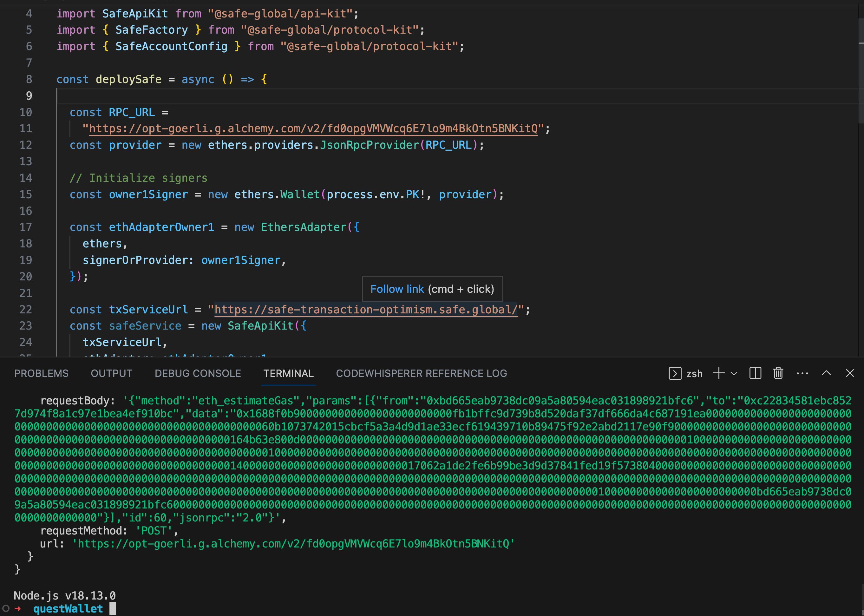
Task: Follow the safe-transaction-optimism URL link
Action: pyautogui.click(x=366, y=310)
